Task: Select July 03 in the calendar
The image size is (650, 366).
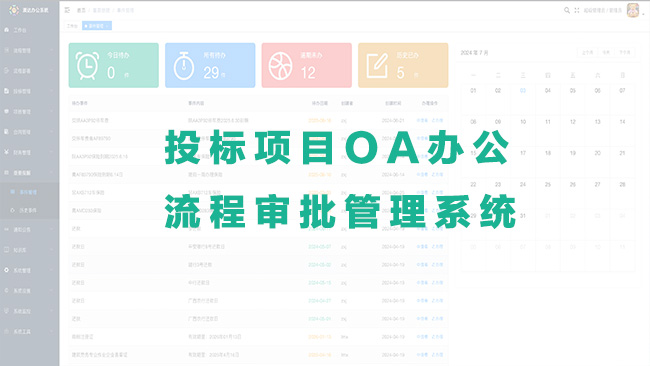Action: [x=523, y=90]
